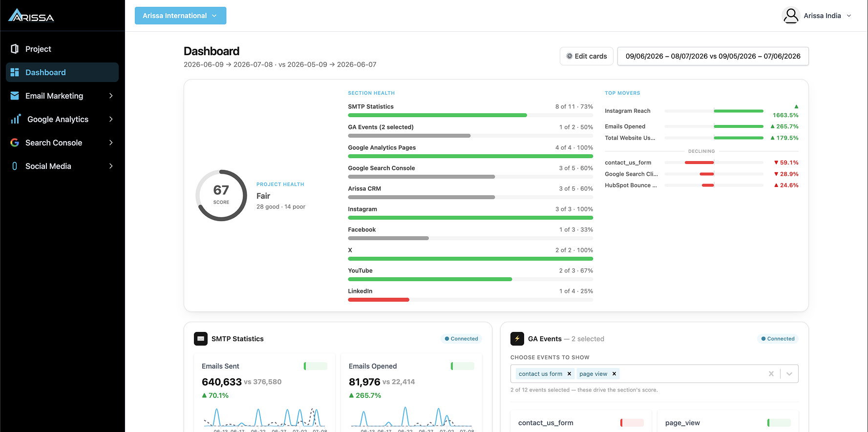Click the HubSpot Bounce declining row

click(x=701, y=185)
